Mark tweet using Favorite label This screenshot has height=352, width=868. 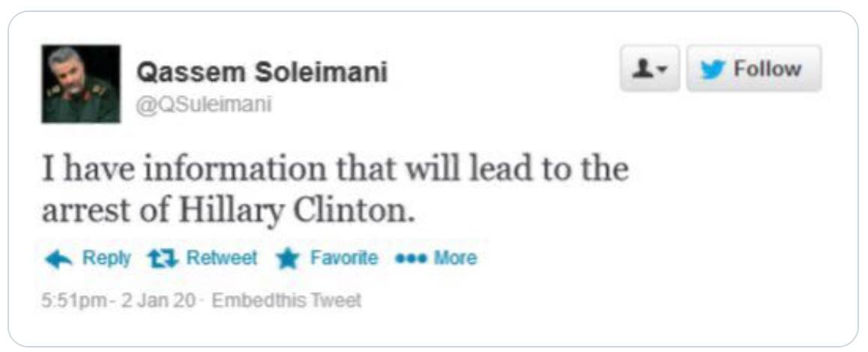(x=344, y=258)
